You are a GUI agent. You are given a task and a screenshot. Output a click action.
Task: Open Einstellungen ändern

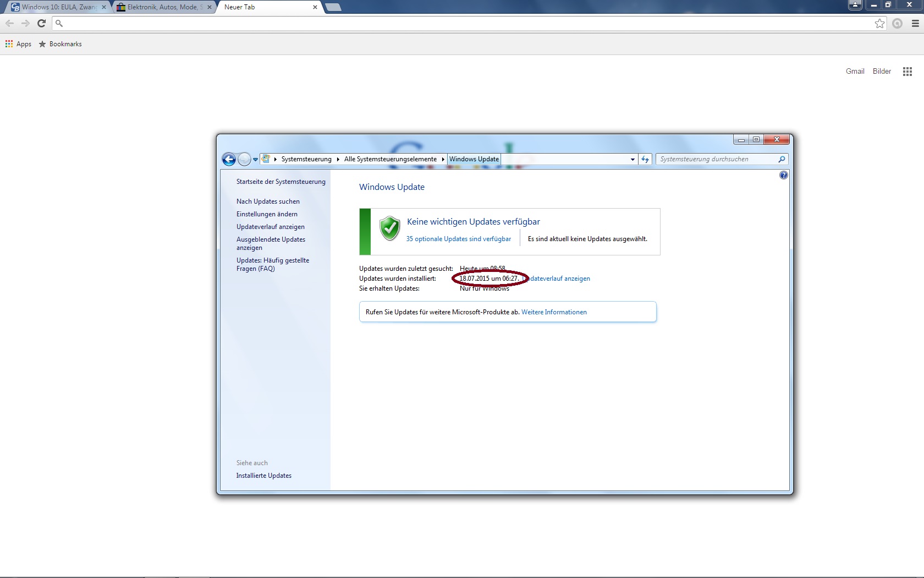coord(267,214)
